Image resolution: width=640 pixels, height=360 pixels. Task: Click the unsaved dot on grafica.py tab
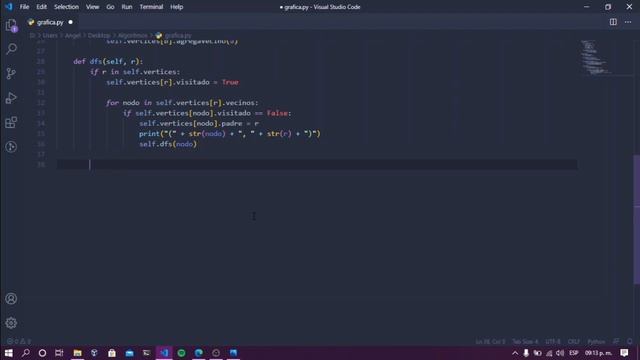pyautogui.click(x=71, y=22)
